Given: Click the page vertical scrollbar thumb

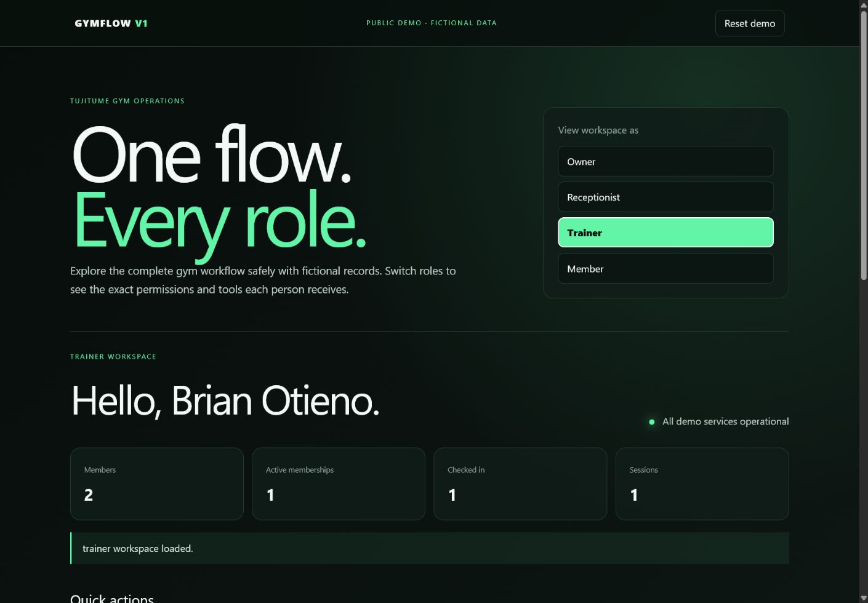Looking at the screenshot, I should coord(864,145).
